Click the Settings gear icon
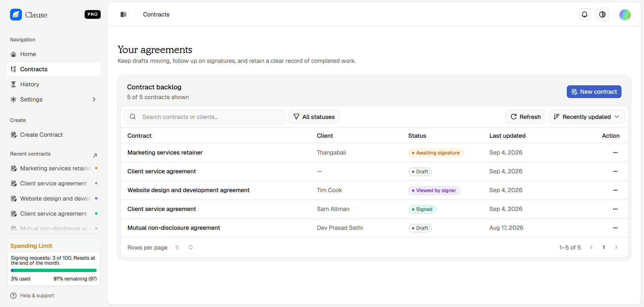 click(x=13, y=99)
